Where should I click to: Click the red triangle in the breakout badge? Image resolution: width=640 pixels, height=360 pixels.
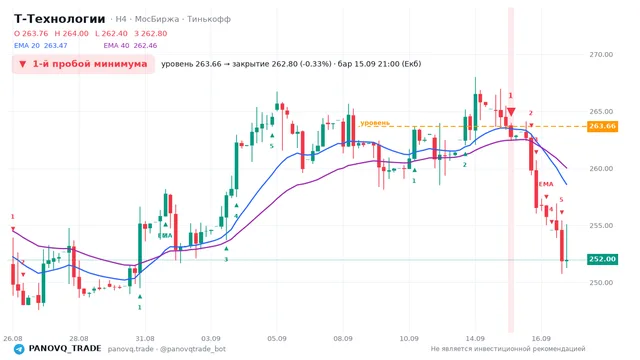(23, 64)
